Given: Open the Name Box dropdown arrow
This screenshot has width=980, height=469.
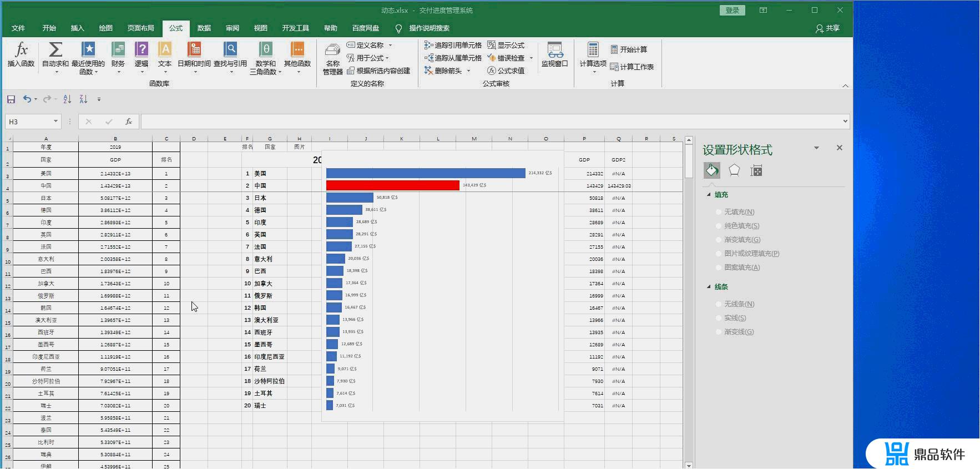Looking at the screenshot, I should (x=55, y=122).
